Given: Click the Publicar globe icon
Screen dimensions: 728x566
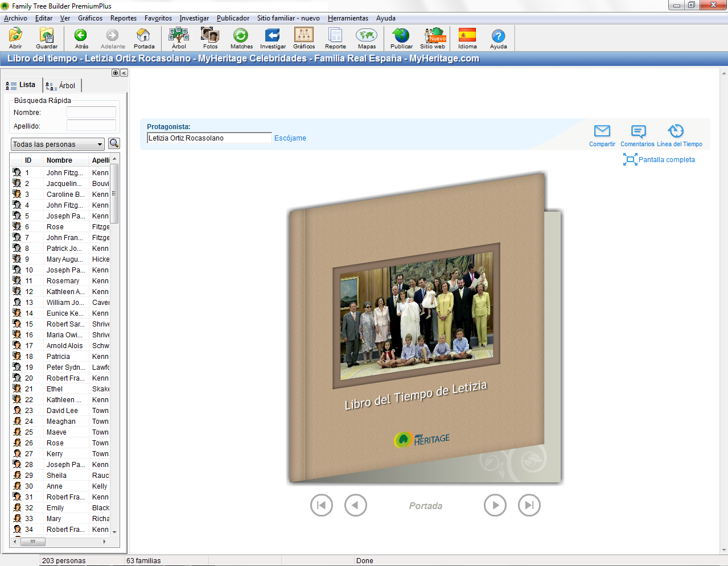Looking at the screenshot, I should (401, 38).
